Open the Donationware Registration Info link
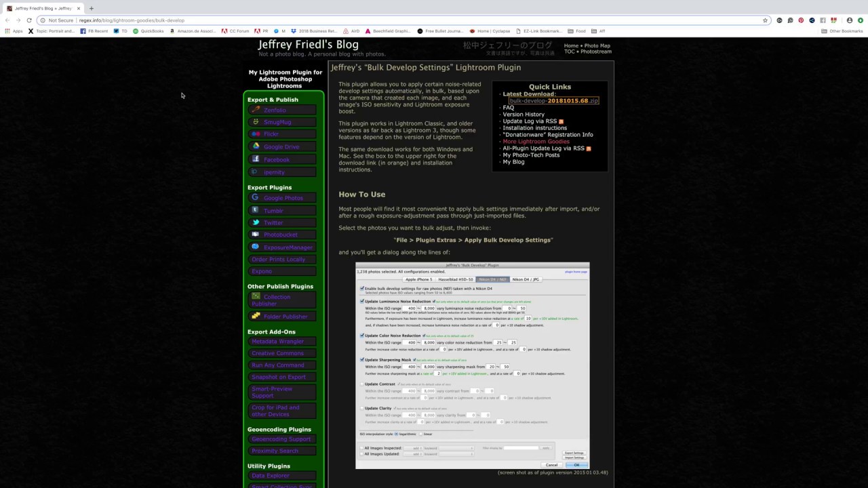 (548, 134)
